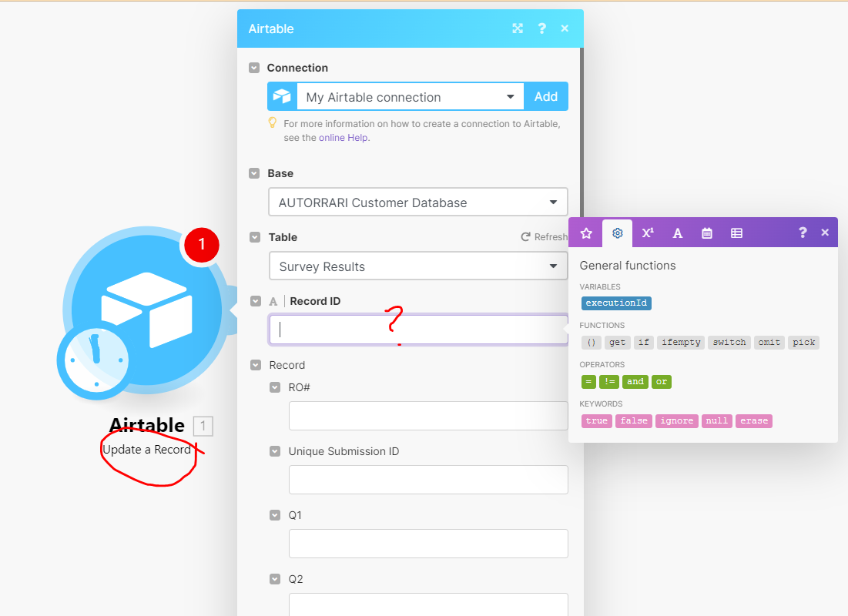Insert the pick function
This screenshot has width=848, height=616.
[x=803, y=343]
